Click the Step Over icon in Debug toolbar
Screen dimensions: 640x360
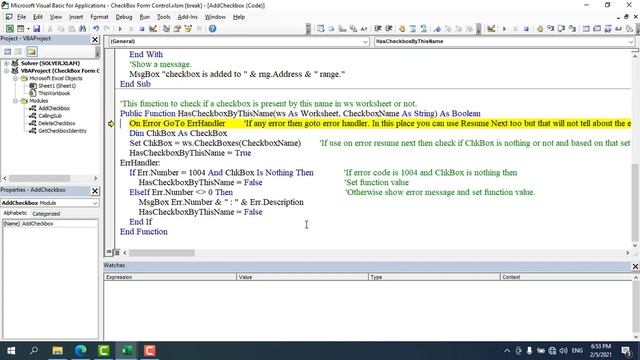click(562, 29)
